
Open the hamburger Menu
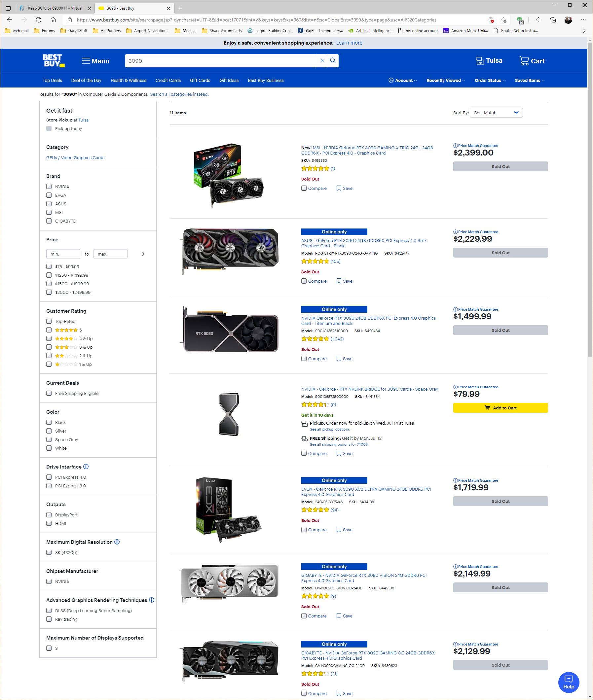pyautogui.click(x=96, y=61)
